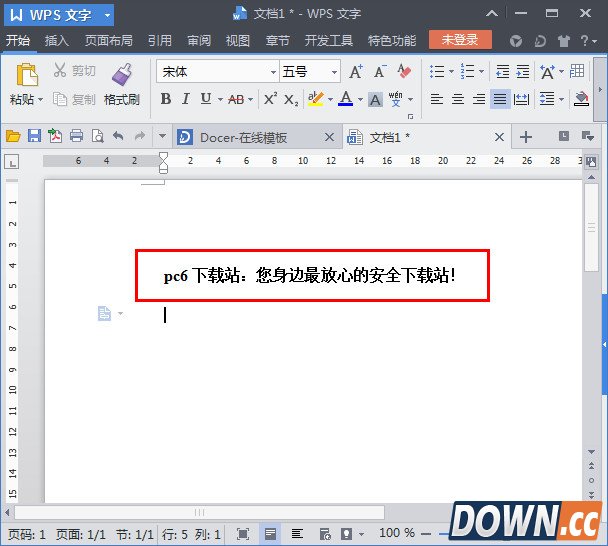Close the 文档1 document tab
The image size is (608, 546).
(499, 137)
